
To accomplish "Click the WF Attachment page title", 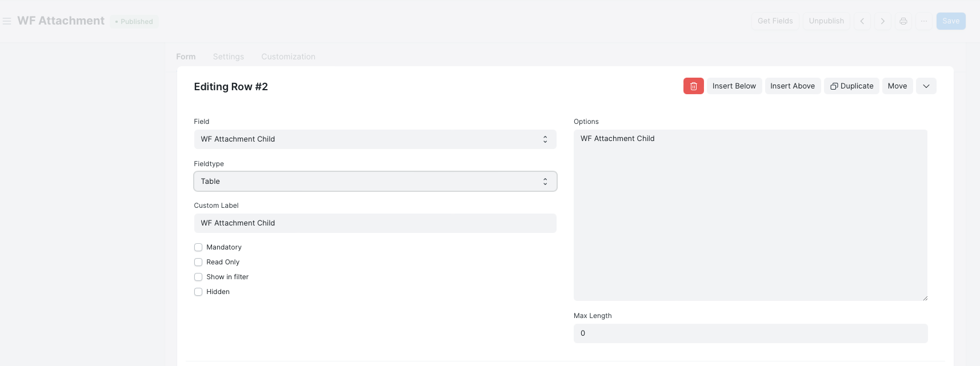I will [x=61, y=21].
